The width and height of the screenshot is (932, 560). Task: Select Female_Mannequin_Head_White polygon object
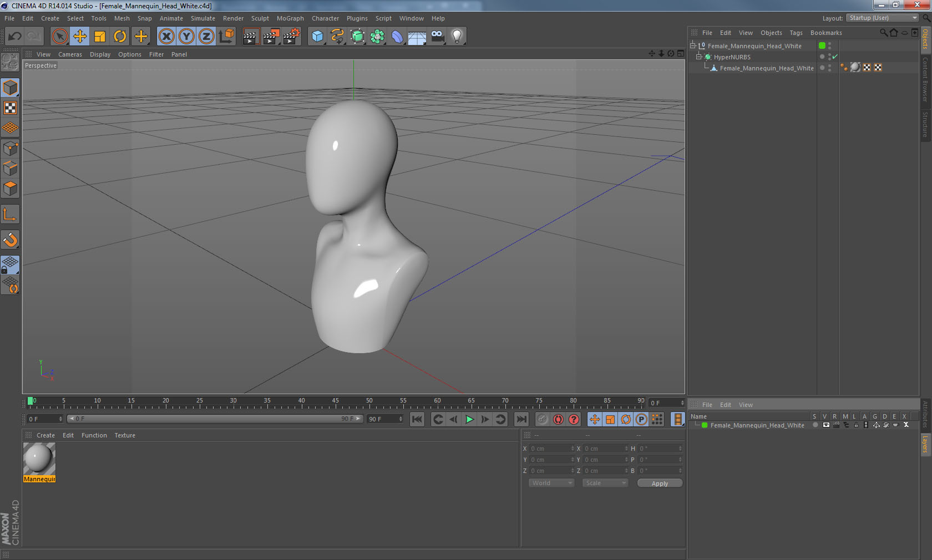tap(766, 68)
